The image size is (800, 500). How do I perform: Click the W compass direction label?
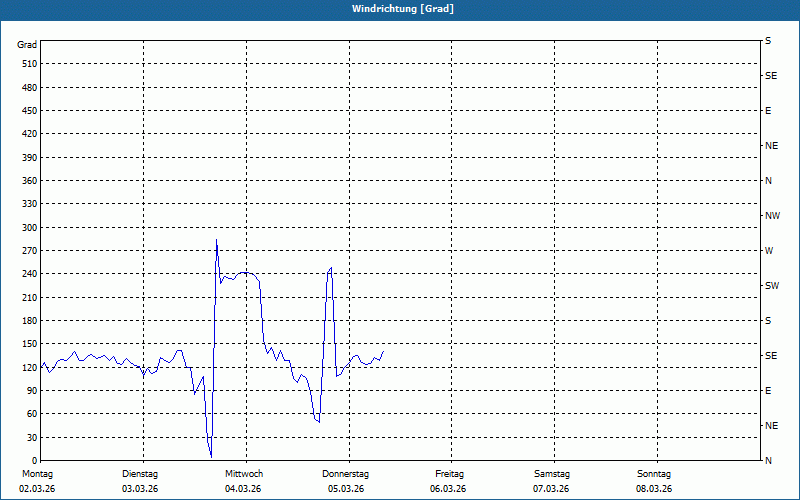[769, 251]
